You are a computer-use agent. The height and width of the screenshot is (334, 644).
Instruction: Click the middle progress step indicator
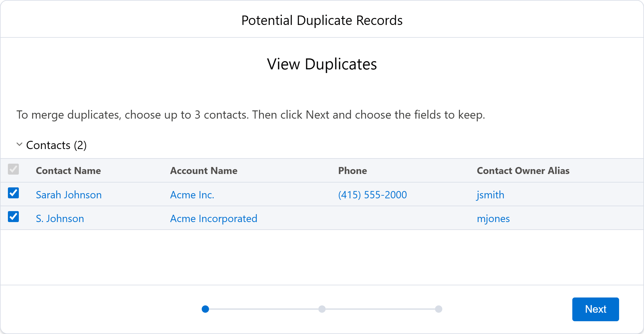point(322,309)
